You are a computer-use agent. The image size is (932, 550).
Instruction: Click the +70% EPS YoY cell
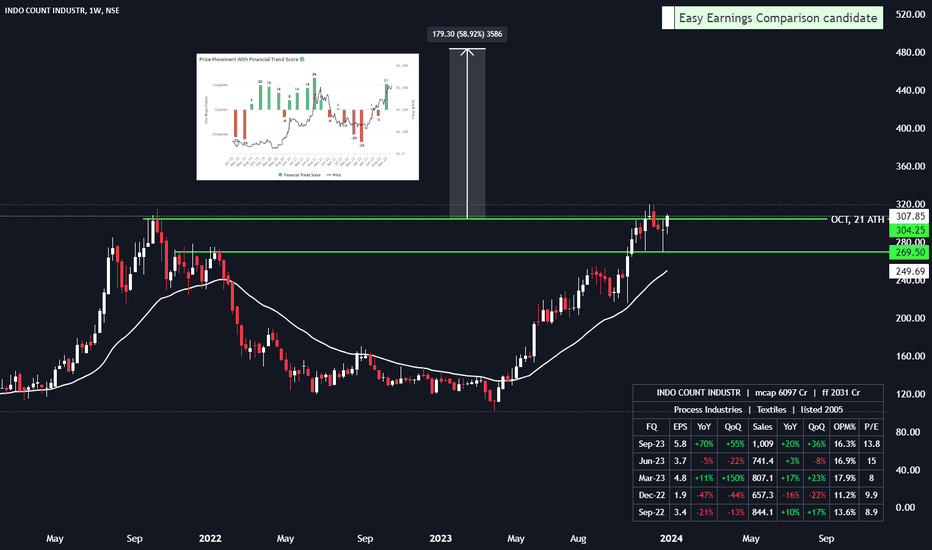point(704,444)
